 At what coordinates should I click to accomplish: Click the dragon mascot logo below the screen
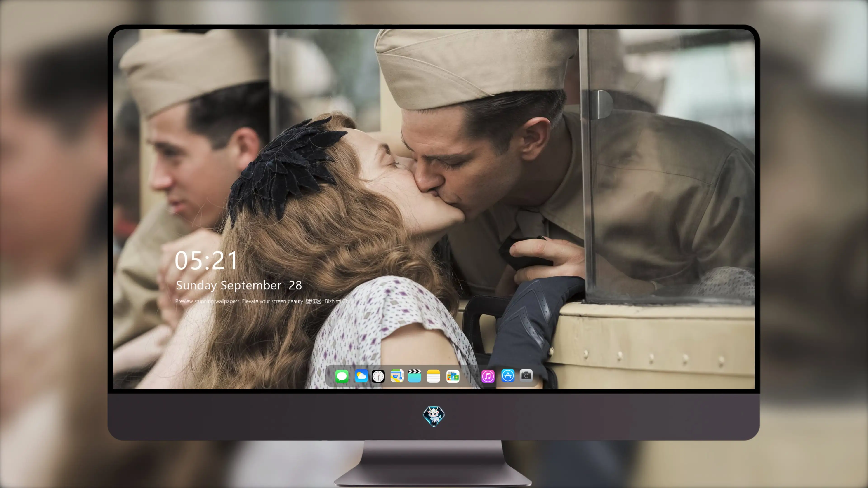point(434,416)
